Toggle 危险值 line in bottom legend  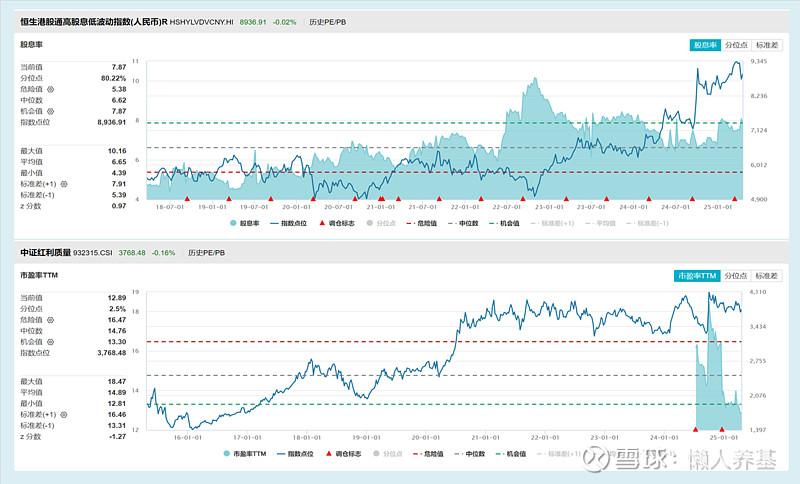428,453
